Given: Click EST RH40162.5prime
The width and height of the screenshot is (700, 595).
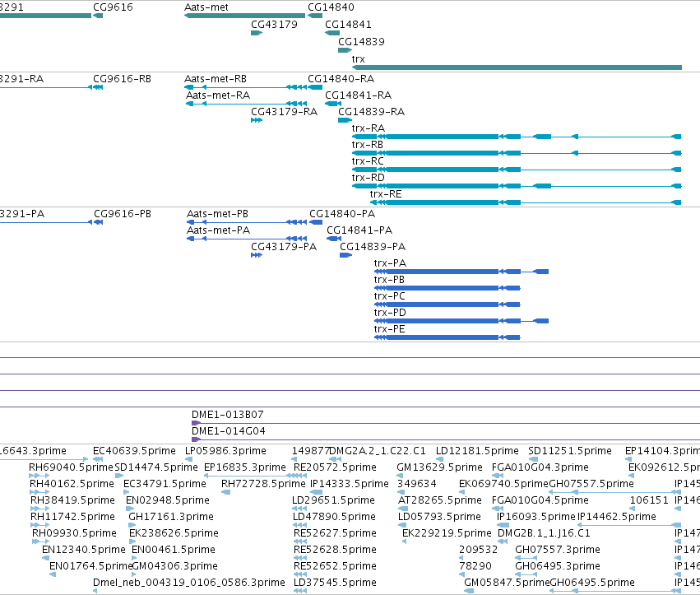Looking at the screenshot, I should pos(72,484).
